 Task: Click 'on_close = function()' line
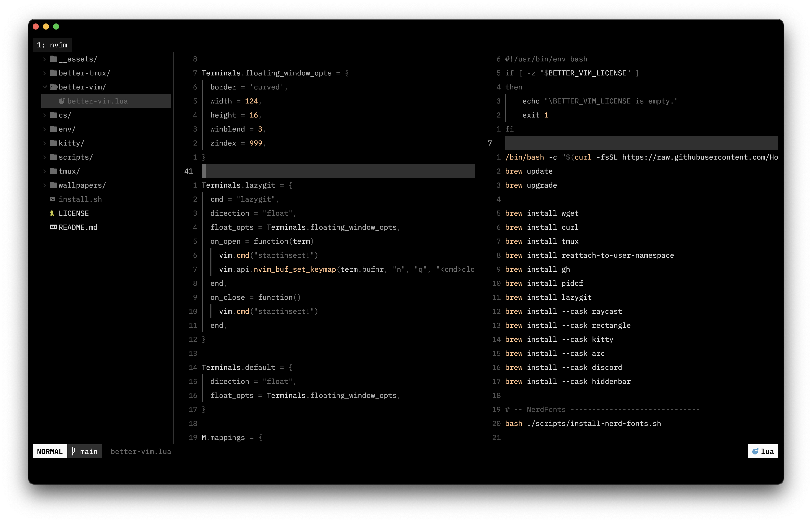tap(255, 297)
